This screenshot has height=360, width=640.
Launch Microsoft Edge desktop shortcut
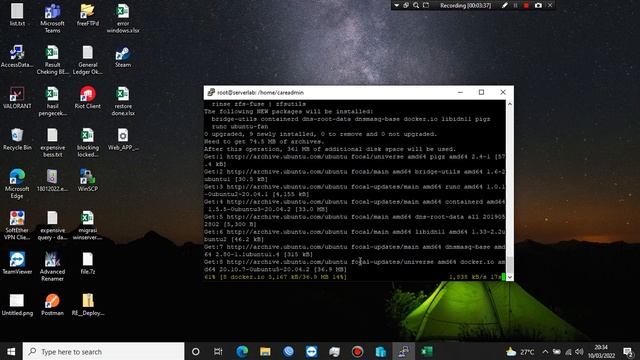[x=17, y=184]
